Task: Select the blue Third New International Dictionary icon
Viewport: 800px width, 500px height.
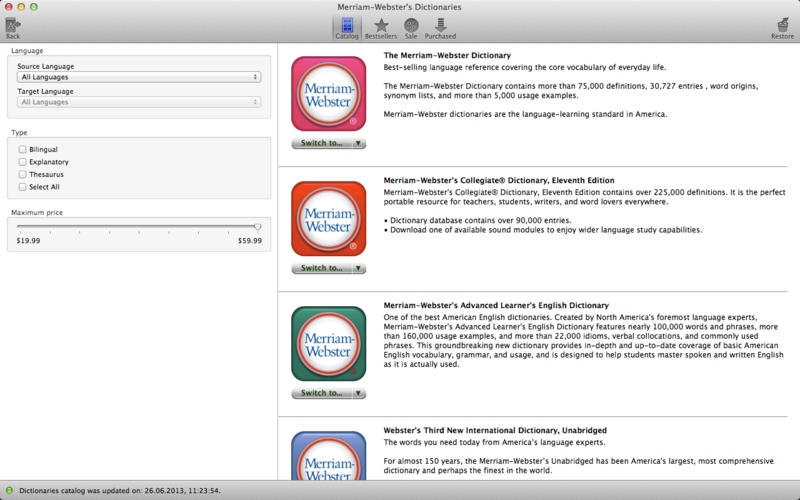Action: 329,456
